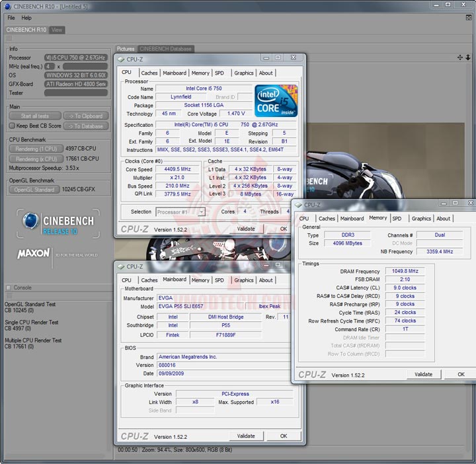Click Validate in the top CPU-Z window
476x464 pixels.
tap(246, 229)
